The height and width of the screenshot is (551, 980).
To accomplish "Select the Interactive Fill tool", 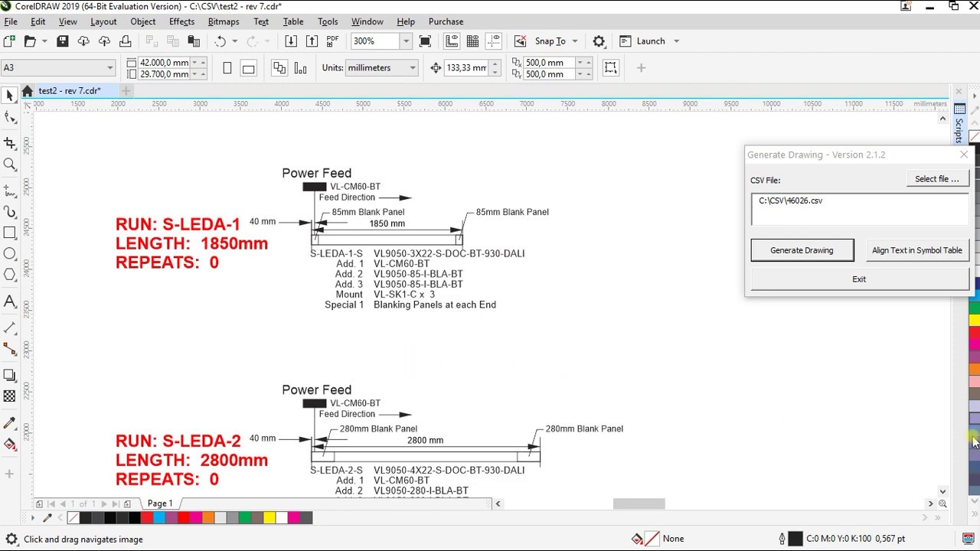I will click(9, 444).
